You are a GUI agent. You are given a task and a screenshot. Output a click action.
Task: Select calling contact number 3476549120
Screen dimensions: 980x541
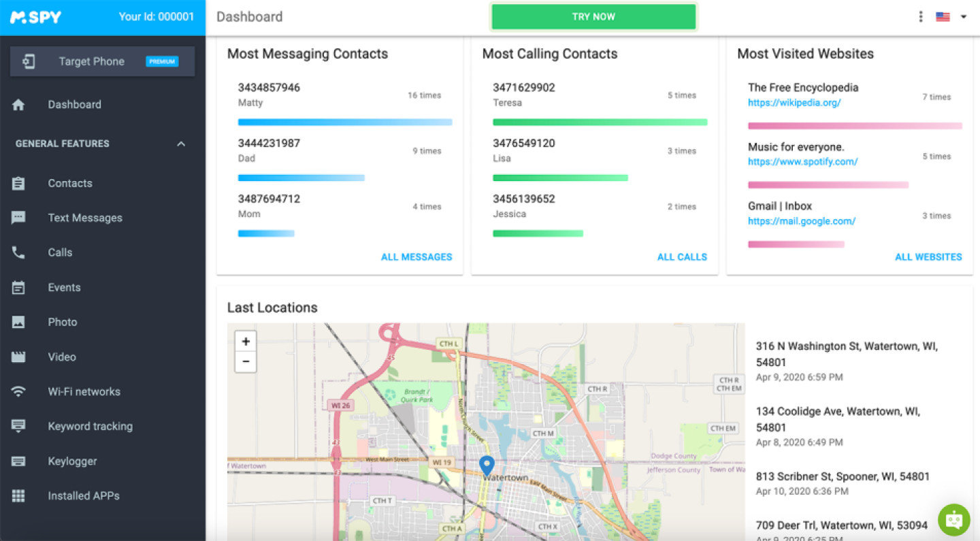[524, 144]
